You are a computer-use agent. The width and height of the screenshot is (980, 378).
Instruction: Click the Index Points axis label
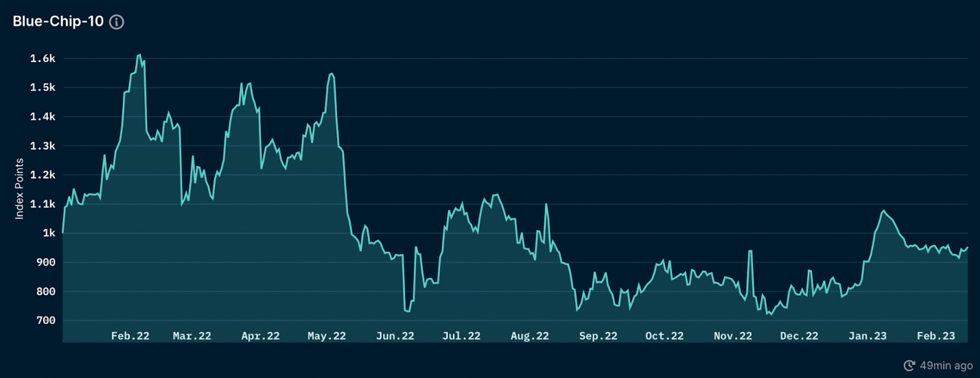tap(19, 189)
